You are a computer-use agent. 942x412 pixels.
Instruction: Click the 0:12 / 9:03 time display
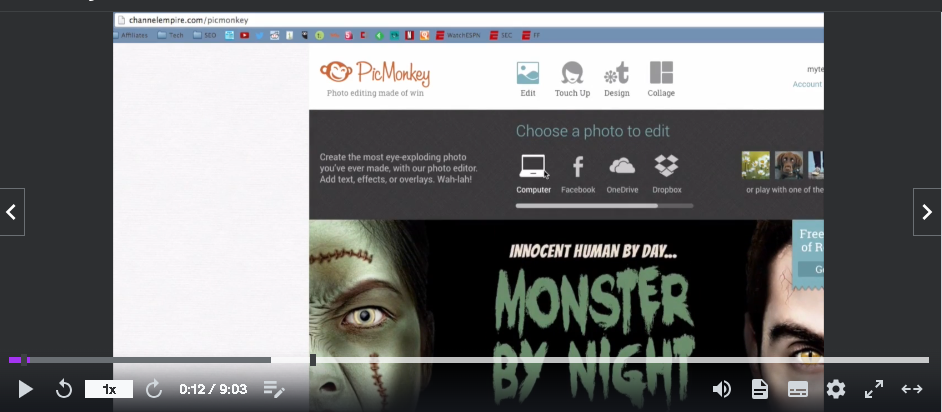click(213, 389)
